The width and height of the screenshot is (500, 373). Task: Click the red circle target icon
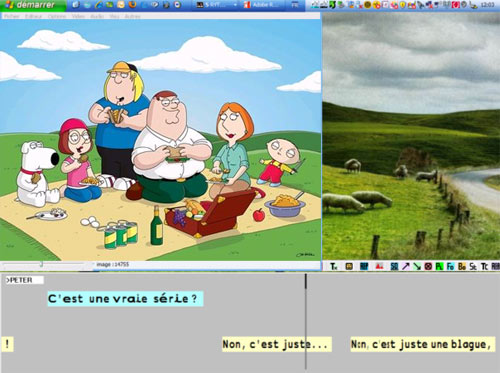(428, 266)
